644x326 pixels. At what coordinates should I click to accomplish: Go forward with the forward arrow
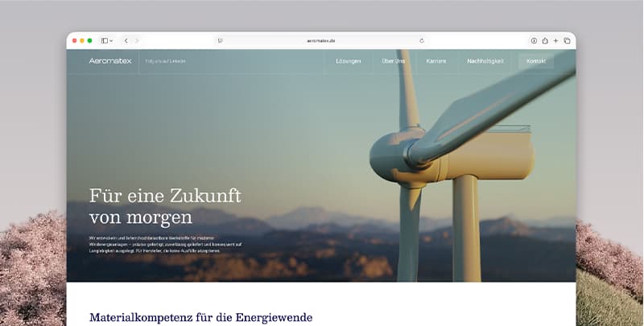click(x=137, y=40)
